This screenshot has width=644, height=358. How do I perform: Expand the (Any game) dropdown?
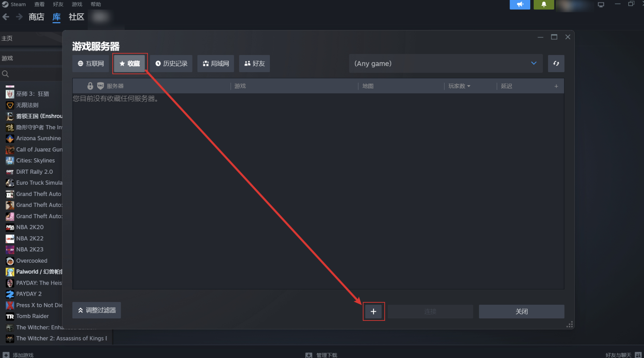[446, 63]
